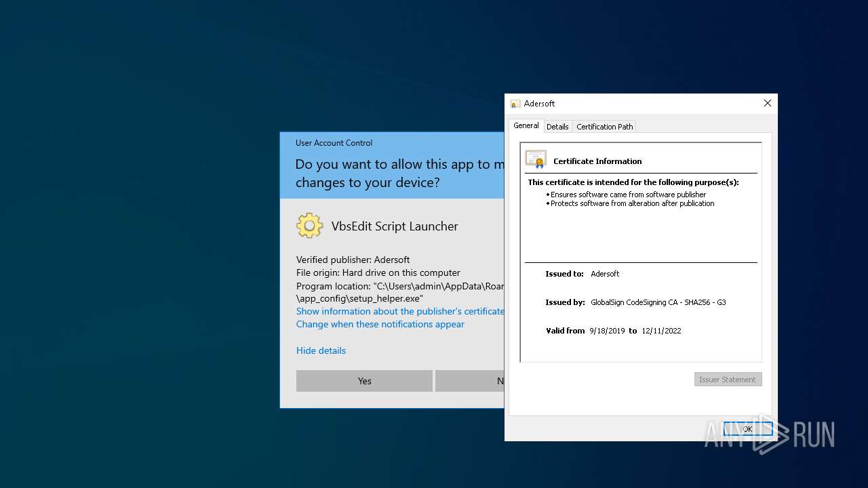
Task: Open Change when these notifications appear
Action: click(380, 324)
